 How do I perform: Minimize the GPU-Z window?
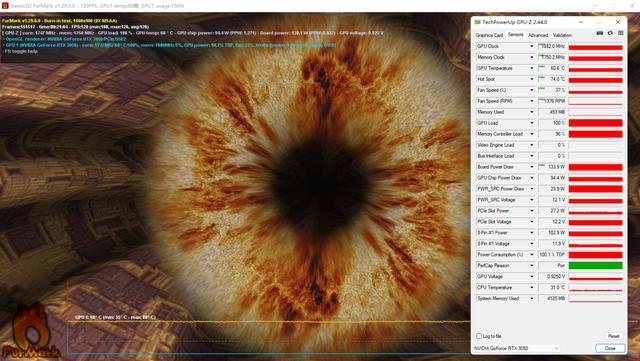click(x=581, y=22)
